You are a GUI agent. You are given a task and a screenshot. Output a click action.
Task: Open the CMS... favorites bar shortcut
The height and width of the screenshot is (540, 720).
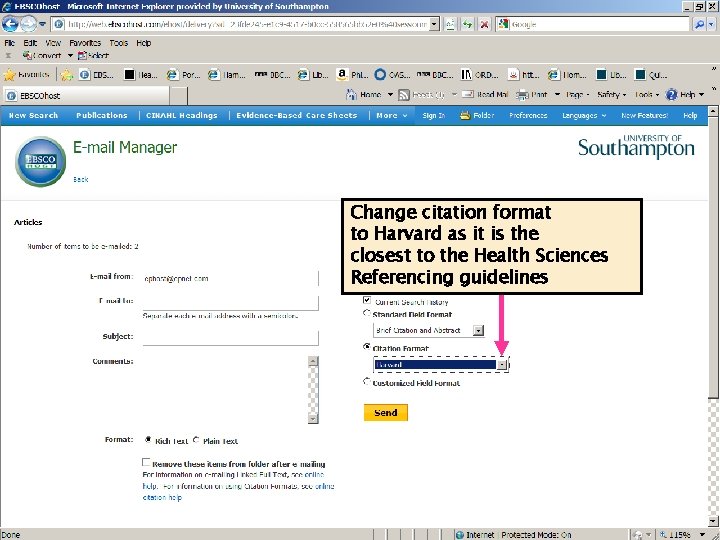(x=392, y=74)
